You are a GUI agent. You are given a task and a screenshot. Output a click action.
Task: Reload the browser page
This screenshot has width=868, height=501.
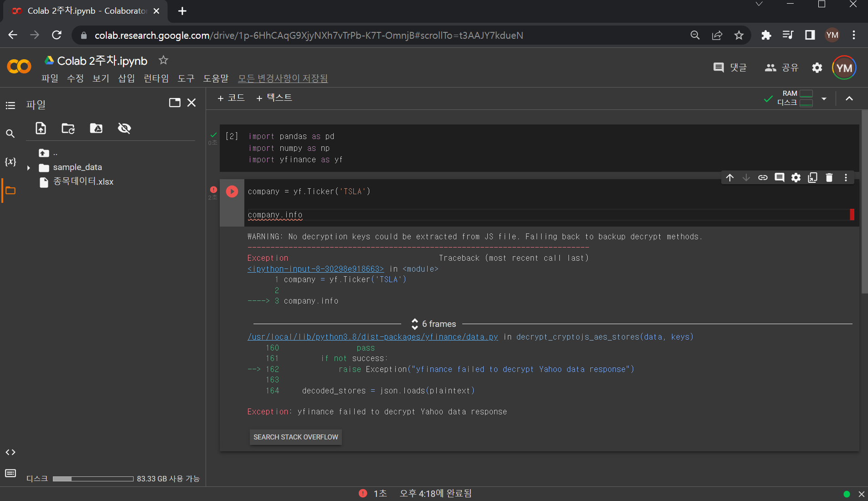click(x=57, y=35)
